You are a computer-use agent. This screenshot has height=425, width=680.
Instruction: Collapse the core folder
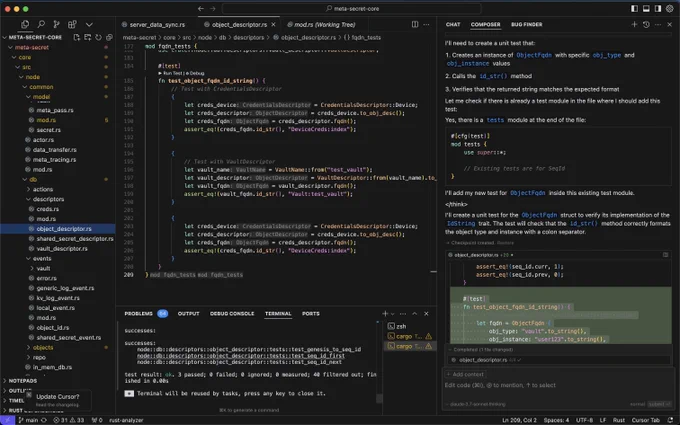pos(24,57)
